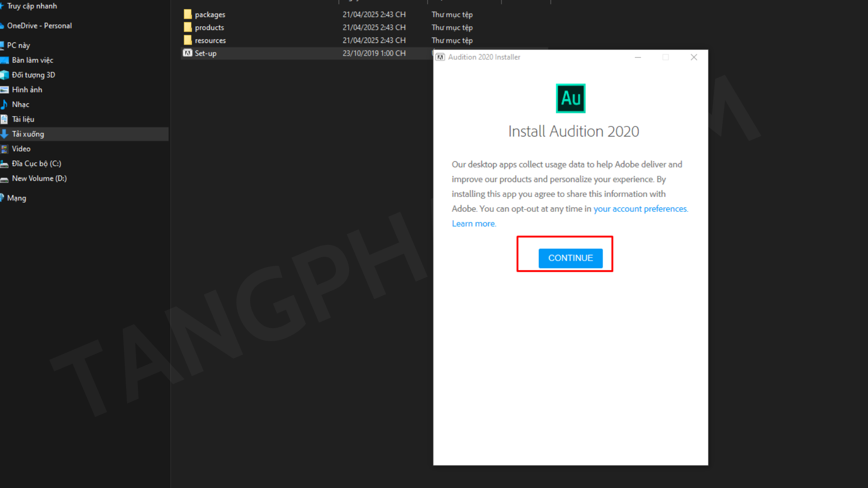Open Đĩa Cục bộ (C:) drive
The image size is (868, 488).
click(x=36, y=164)
